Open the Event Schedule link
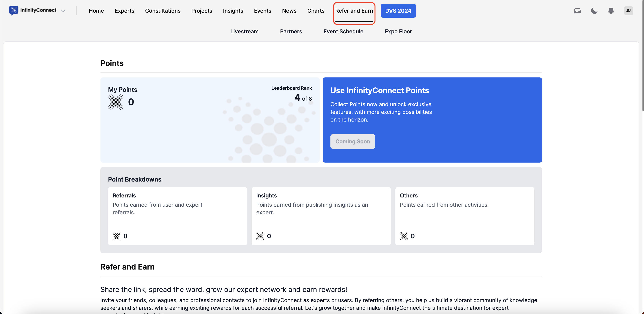644x314 pixels. coord(343,31)
